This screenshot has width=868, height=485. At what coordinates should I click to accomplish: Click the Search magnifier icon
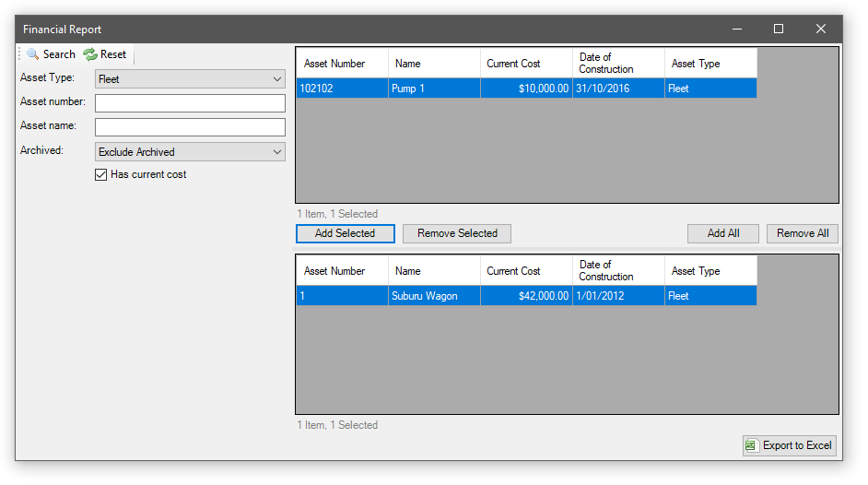[33, 54]
